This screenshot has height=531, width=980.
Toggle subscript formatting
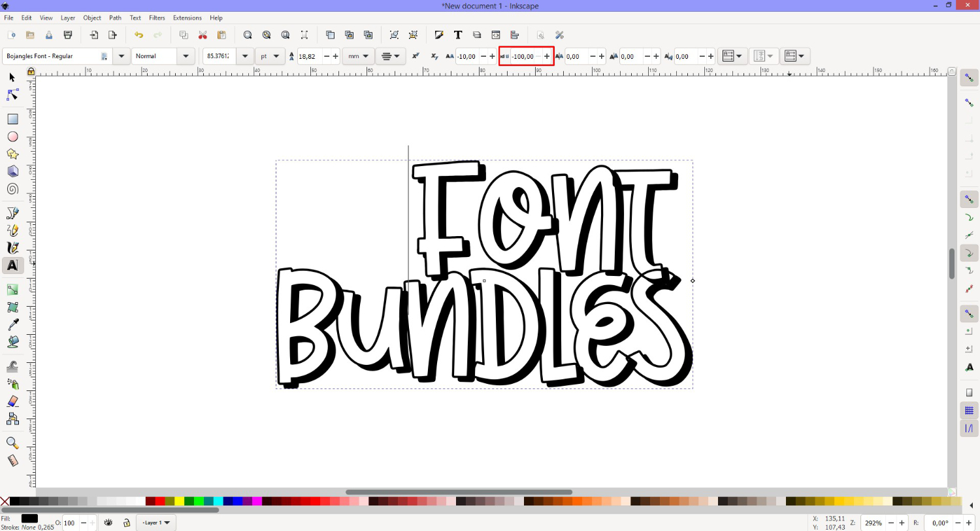coord(434,56)
